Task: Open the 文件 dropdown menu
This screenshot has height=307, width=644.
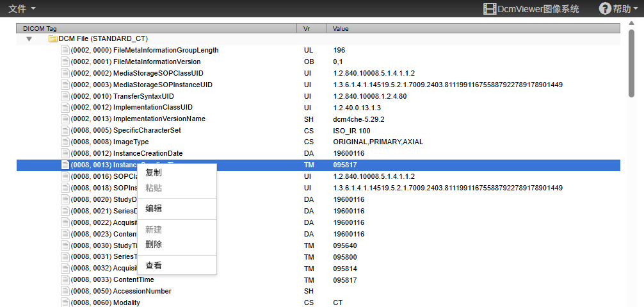Action: point(22,8)
